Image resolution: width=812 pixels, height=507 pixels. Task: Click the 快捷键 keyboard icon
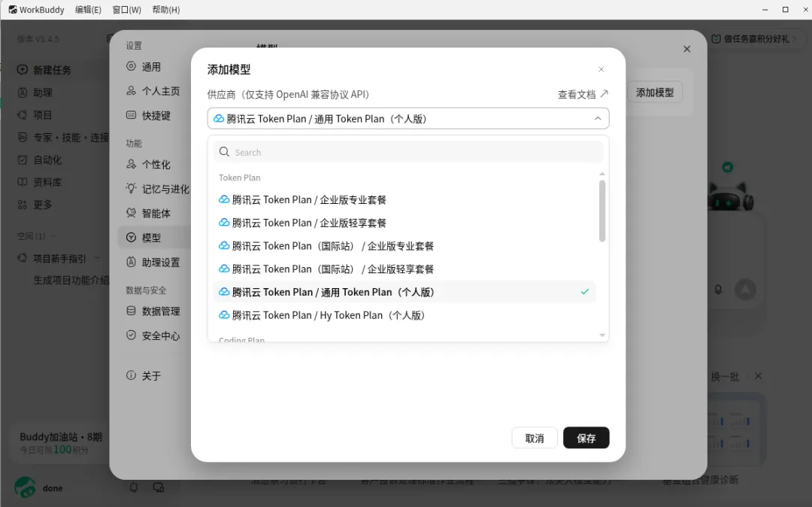click(x=131, y=115)
